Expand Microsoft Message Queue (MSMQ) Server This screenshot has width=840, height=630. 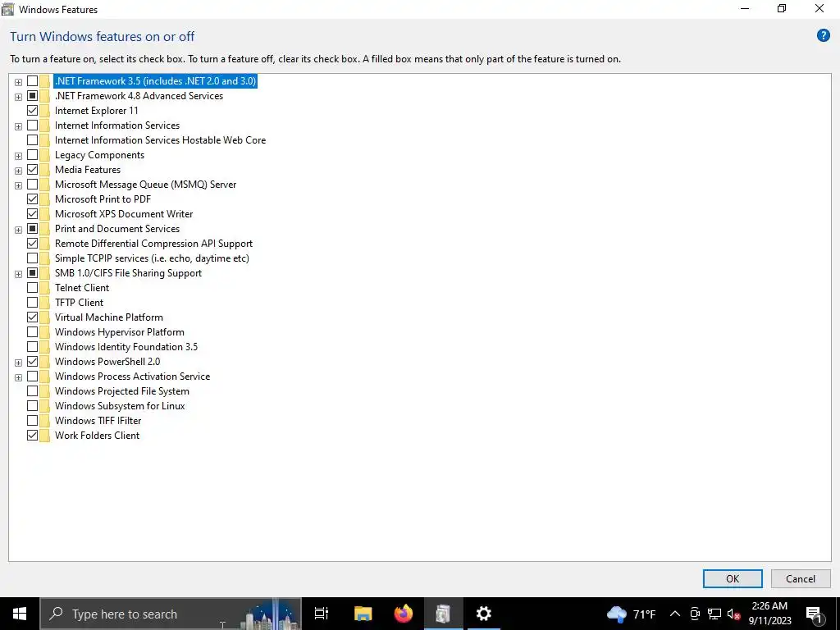18,185
